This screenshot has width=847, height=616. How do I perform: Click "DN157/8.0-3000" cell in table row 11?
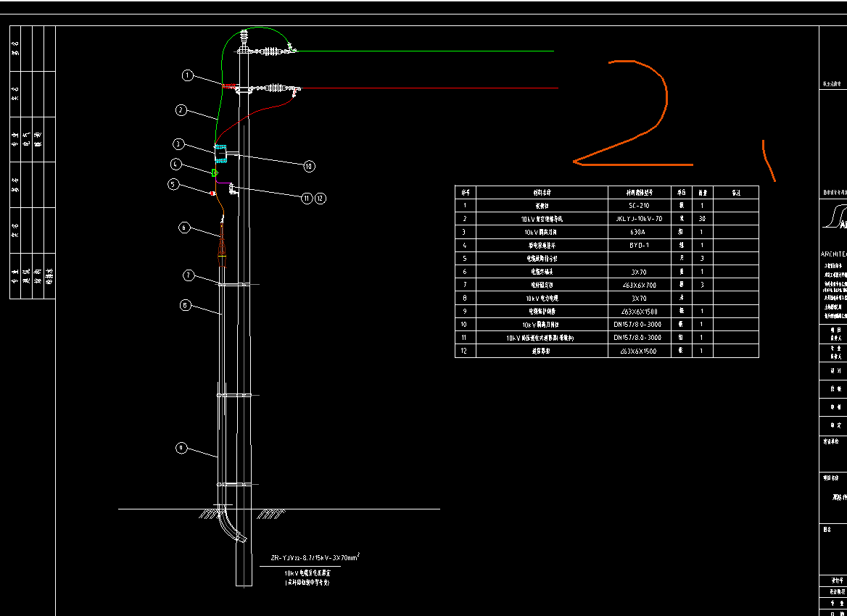pos(638,338)
